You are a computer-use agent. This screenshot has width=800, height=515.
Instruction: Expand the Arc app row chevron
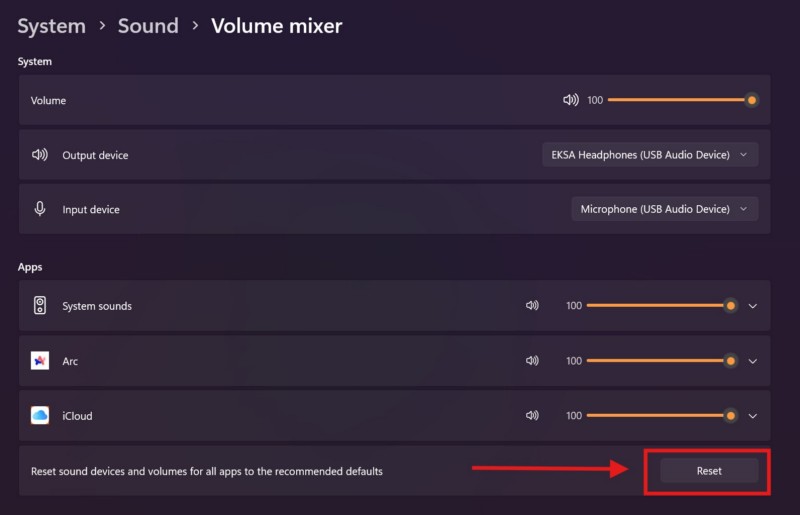coord(753,361)
